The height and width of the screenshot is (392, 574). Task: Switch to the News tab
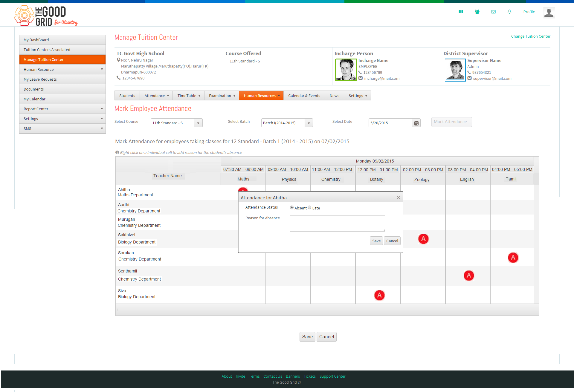334,96
